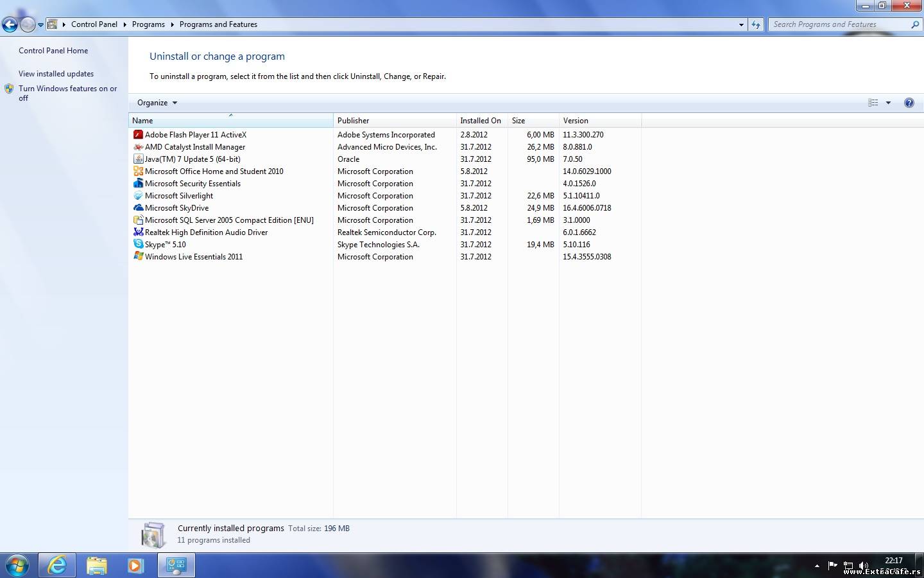Click the Advanced Micro Devices publisher cell
Image resolution: width=924 pixels, height=578 pixels.
tap(387, 147)
